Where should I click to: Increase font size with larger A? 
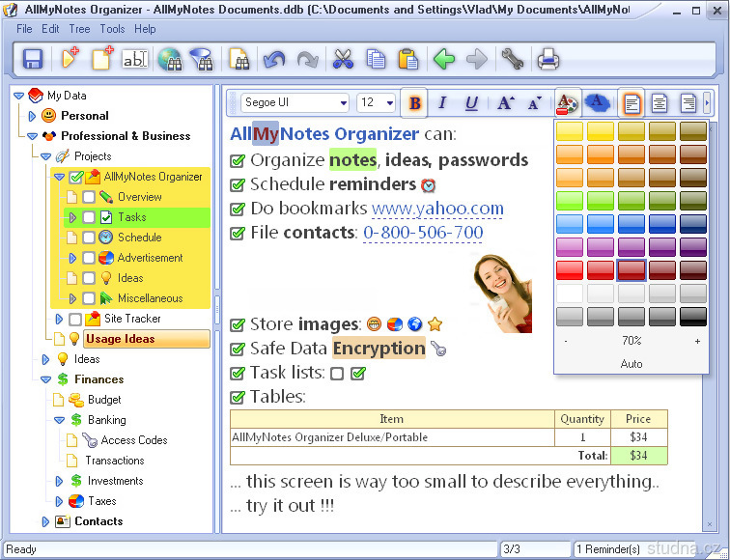[x=506, y=102]
